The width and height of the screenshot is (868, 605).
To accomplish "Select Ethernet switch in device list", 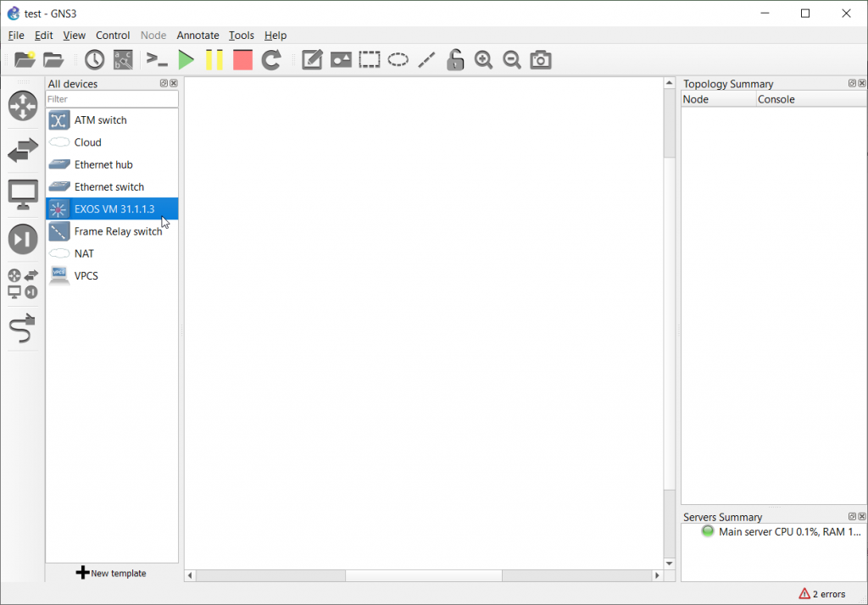I will coord(112,186).
